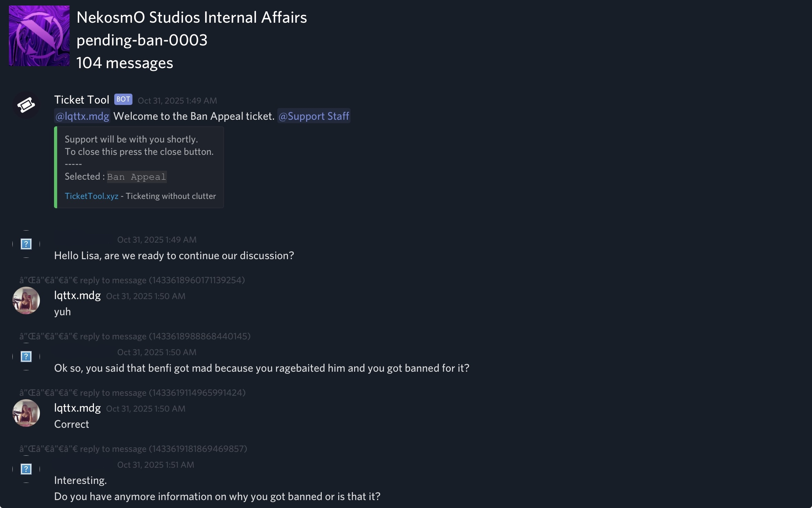Click the @Support Staff role mention

[314, 116]
